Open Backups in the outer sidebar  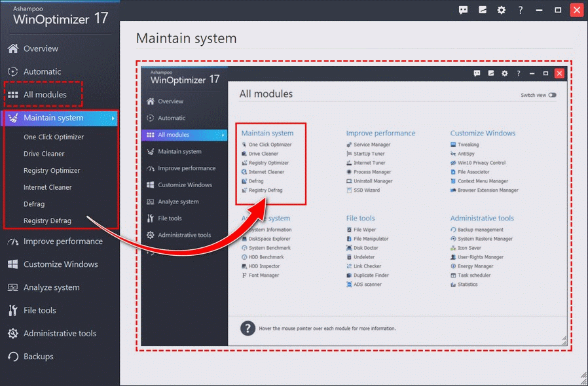38,357
